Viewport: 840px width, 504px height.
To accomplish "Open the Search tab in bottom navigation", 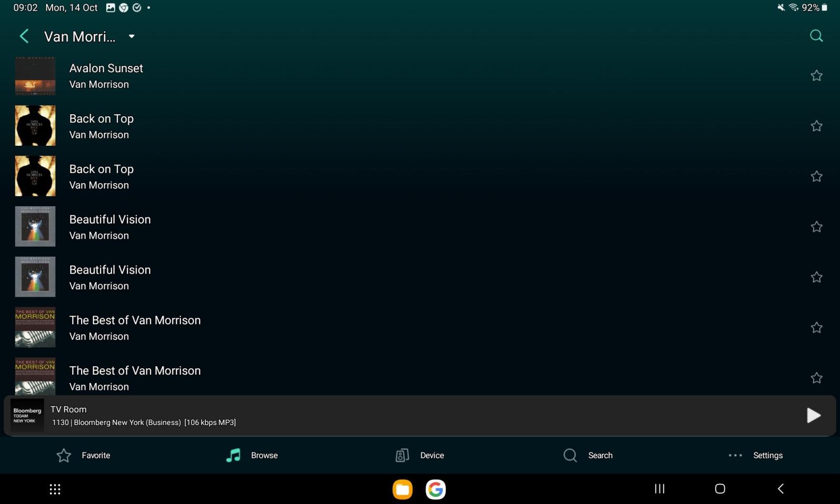I will [587, 456].
